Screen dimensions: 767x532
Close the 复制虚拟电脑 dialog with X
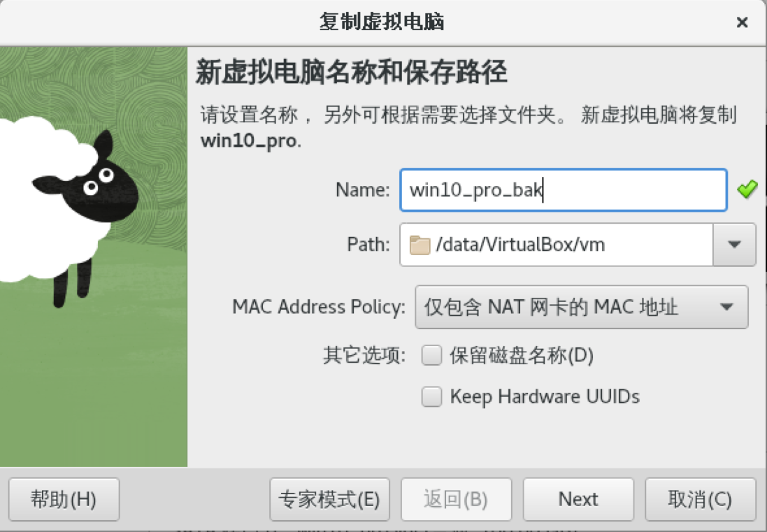click(742, 22)
